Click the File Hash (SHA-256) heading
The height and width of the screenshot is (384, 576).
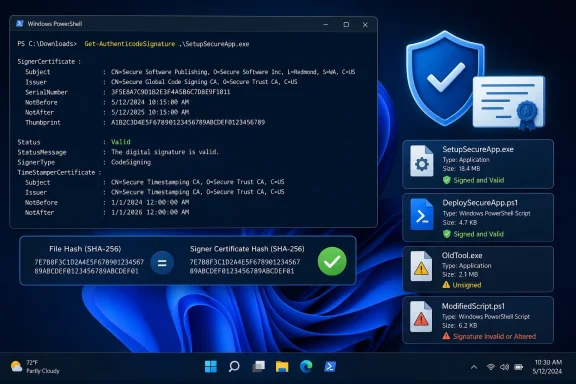(x=85, y=249)
